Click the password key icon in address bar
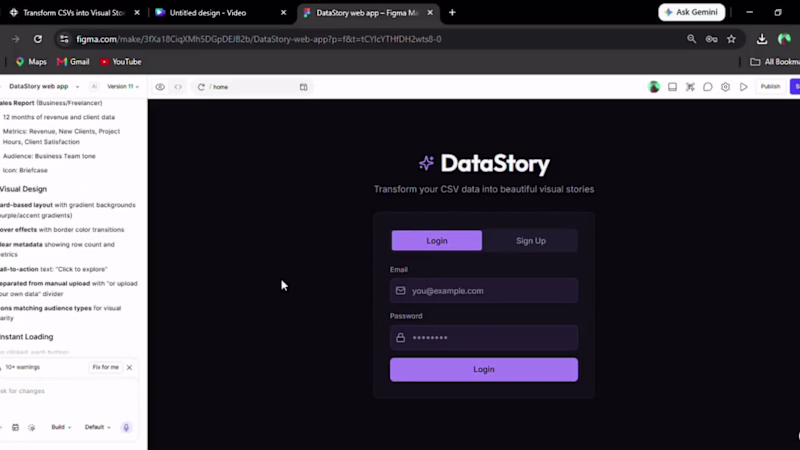Screen dimensions: 800x450 (711, 39)
